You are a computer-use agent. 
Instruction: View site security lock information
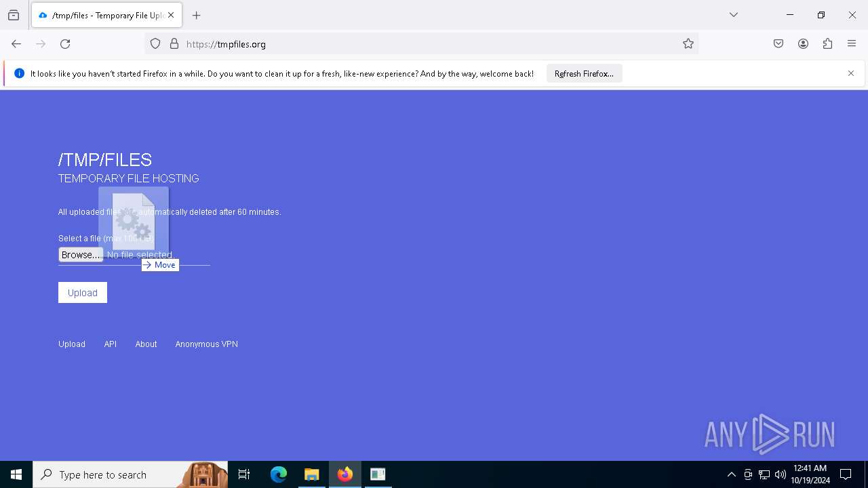(174, 44)
